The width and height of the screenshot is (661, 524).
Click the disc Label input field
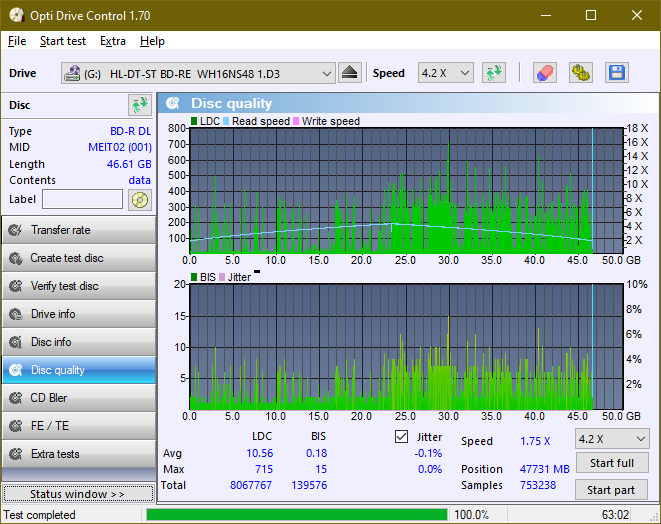83,199
